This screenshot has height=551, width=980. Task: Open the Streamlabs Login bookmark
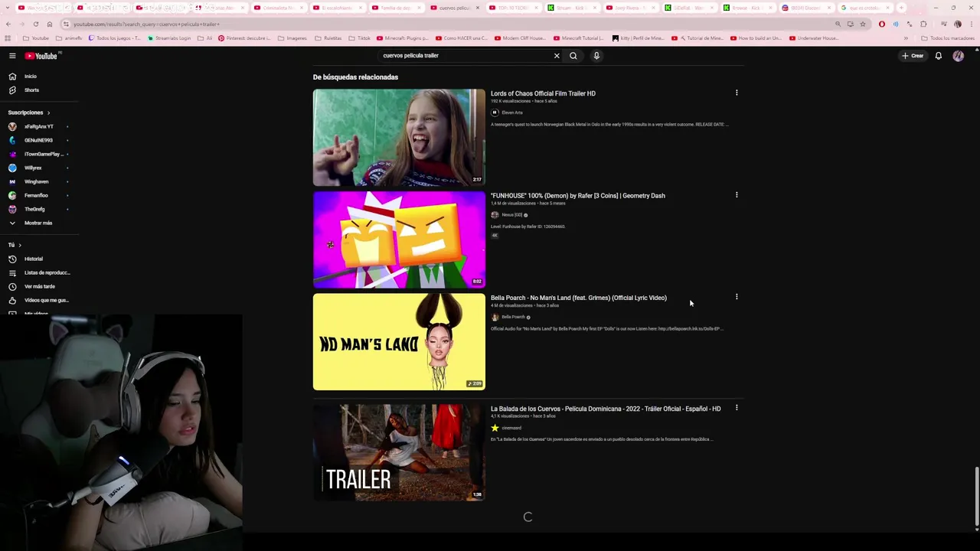pyautogui.click(x=170, y=38)
